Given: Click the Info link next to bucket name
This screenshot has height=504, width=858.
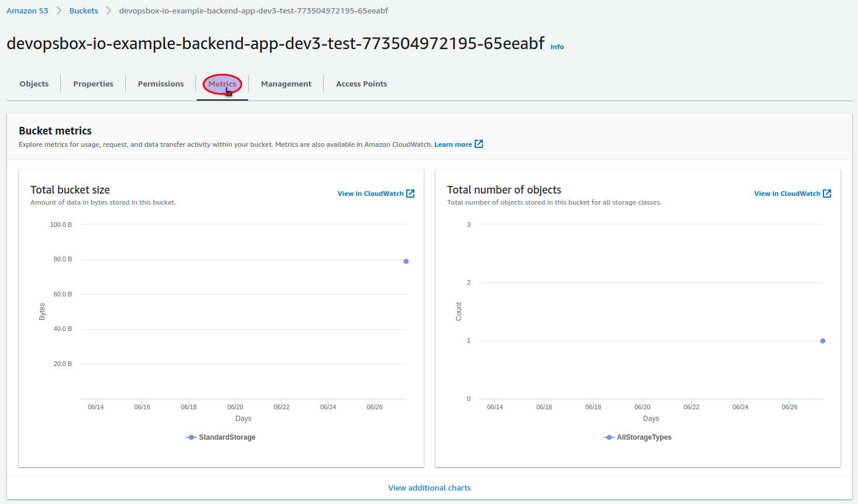Looking at the screenshot, I should [x=557, y=47].
